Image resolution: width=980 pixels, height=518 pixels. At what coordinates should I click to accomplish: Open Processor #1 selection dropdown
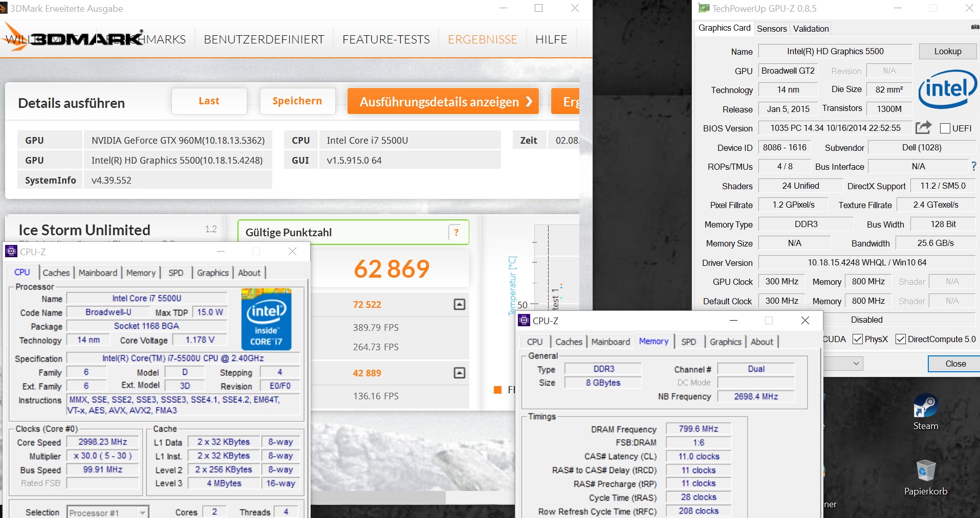coord(107,512)
